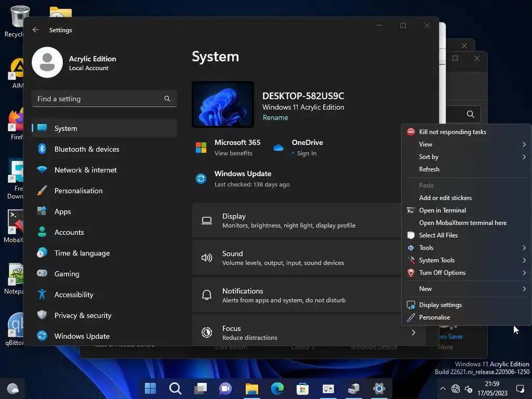532x399 pixels.
Task: Open Bluetooth & devices settings
Action: [104, 149]
